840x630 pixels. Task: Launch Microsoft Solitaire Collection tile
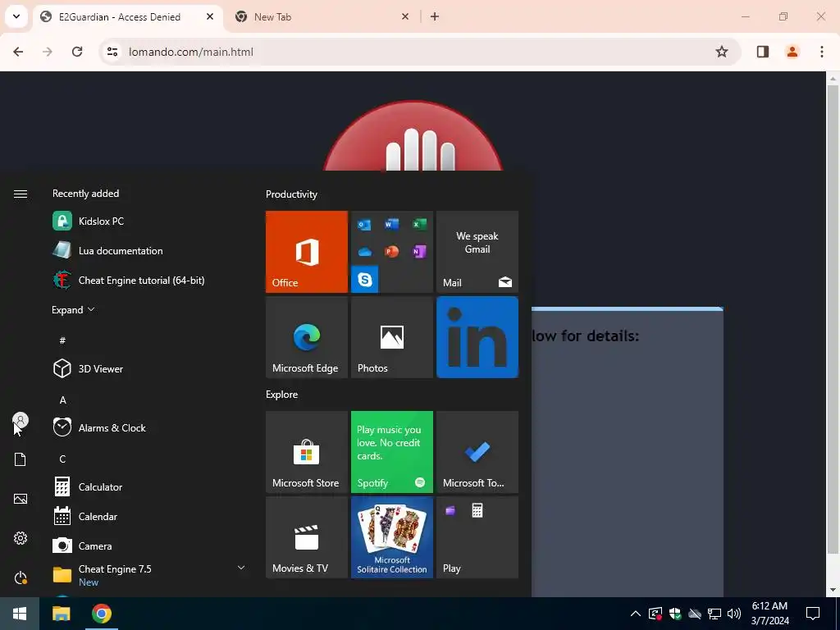[391, 537]
